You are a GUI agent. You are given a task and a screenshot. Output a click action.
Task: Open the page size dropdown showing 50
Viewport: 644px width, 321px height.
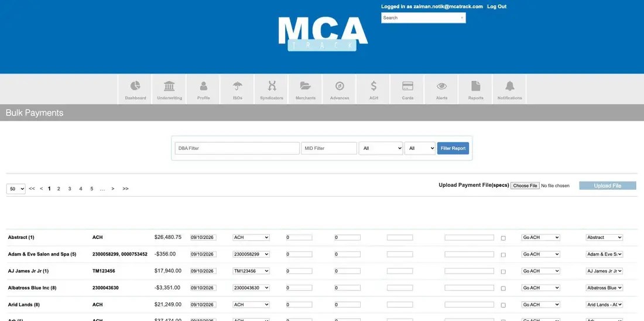[x=16, y=189]
